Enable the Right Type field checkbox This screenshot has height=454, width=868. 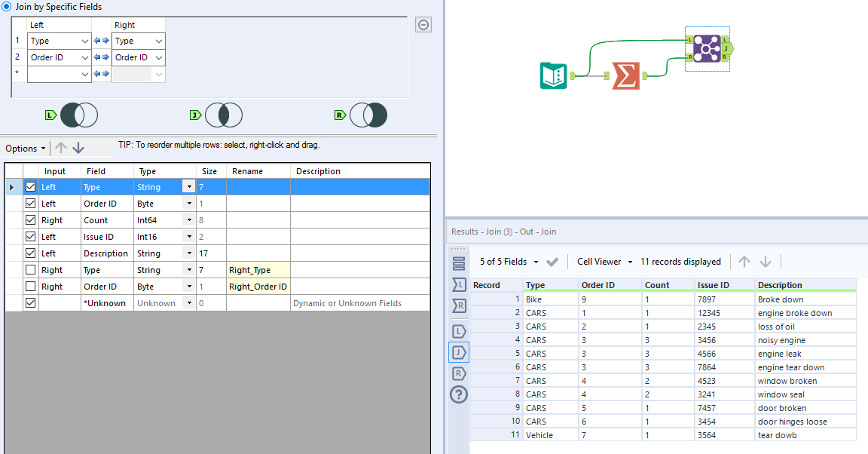pyautogui.click(x=32, y=269)
